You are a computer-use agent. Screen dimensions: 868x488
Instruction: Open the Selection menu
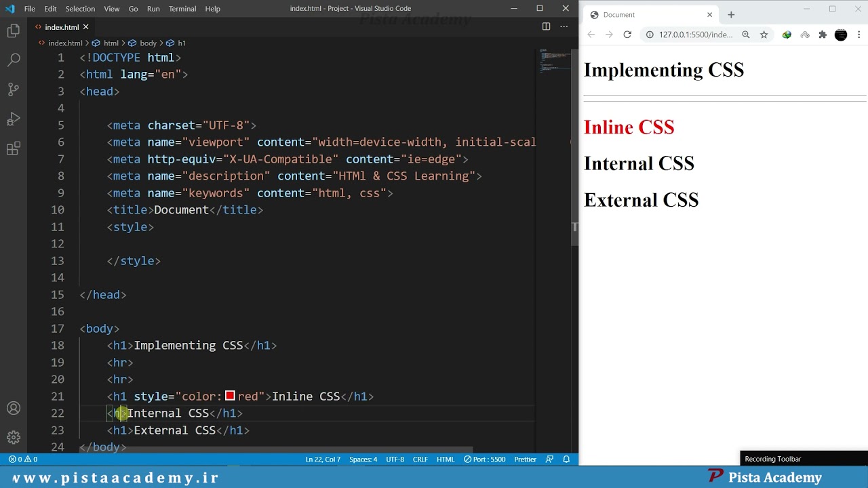click(x=80, y=9)
